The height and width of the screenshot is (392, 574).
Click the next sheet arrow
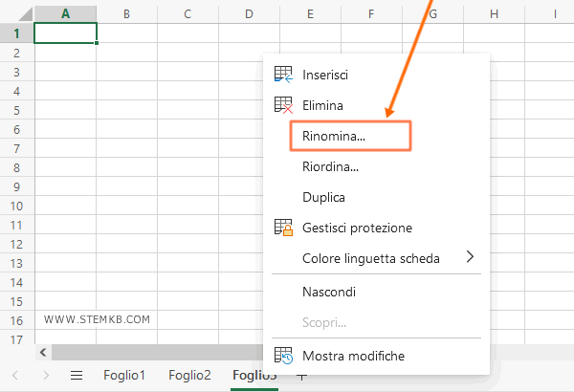(46, 375)
